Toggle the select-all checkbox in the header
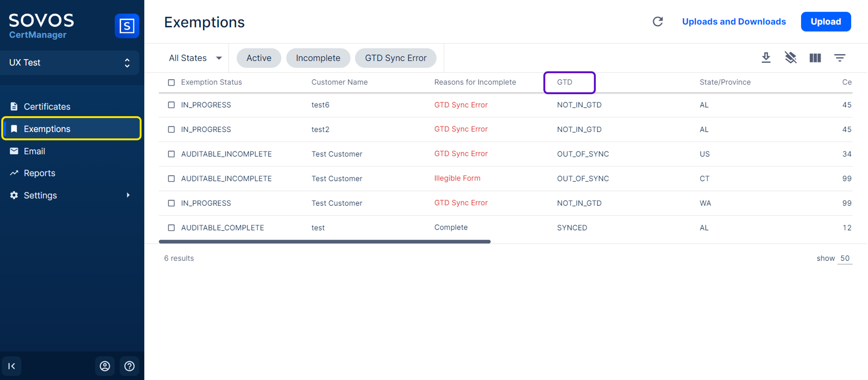 pos(171,83)
